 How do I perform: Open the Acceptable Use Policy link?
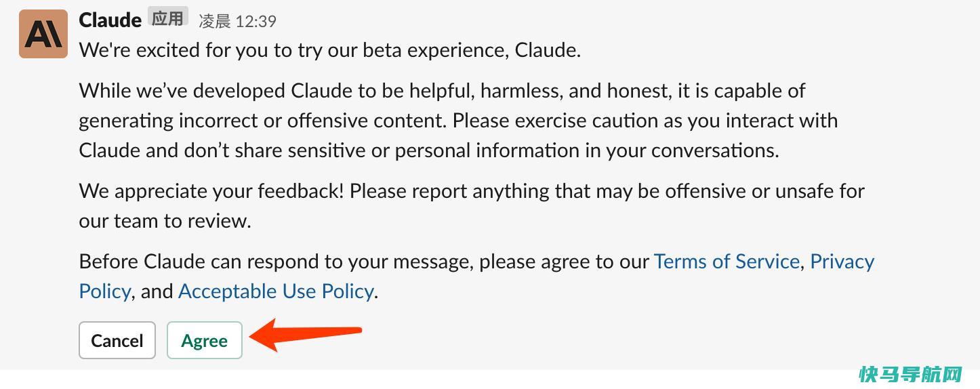click(276, 291)
